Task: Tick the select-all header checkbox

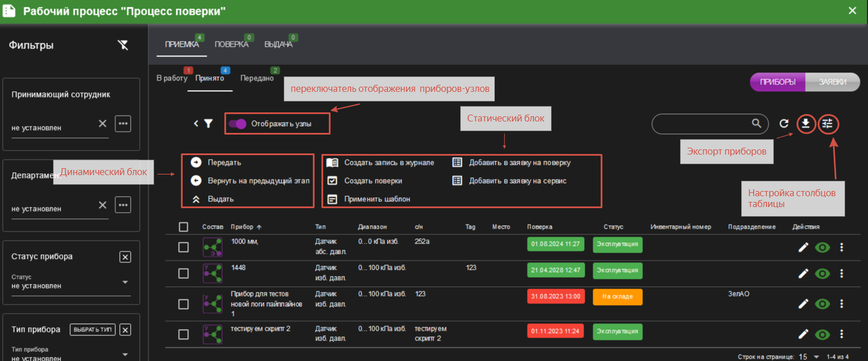Action: pos(183,227)
